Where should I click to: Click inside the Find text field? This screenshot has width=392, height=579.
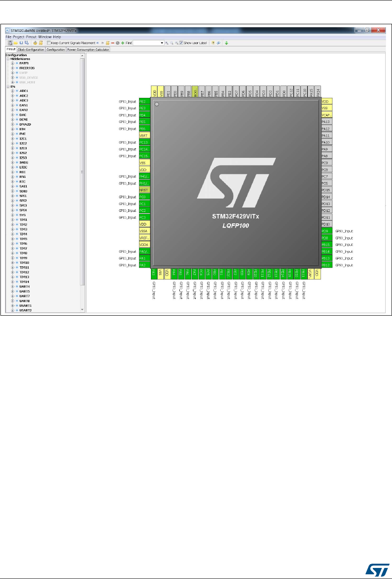click(x=146, y=43)
